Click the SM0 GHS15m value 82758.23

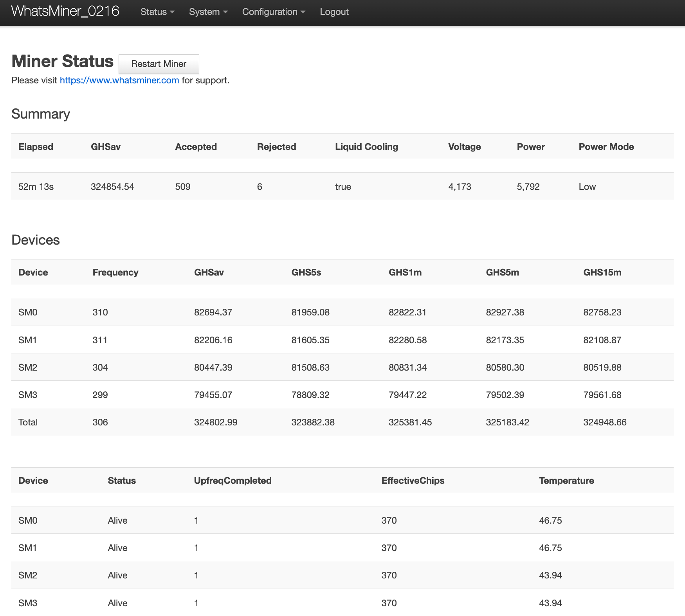coord(602,312)
